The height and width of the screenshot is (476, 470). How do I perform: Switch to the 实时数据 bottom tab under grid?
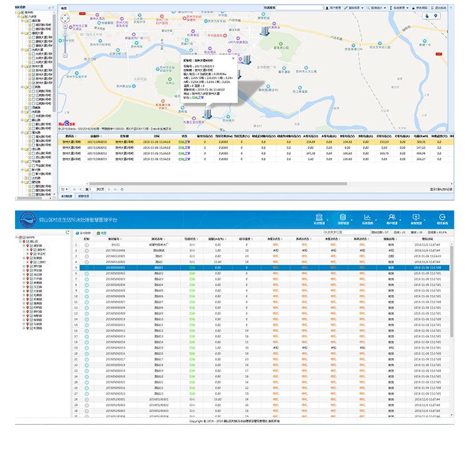(66, 196)
